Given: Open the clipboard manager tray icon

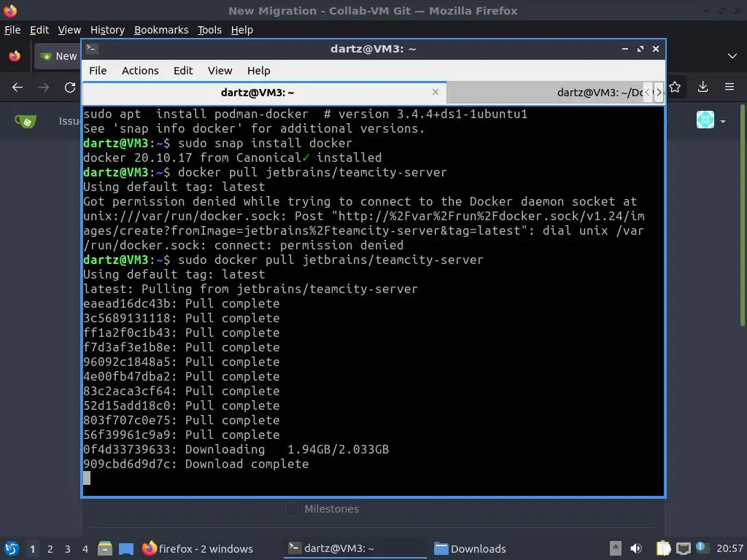Looking at the screenshot, I should pos(663,548).
